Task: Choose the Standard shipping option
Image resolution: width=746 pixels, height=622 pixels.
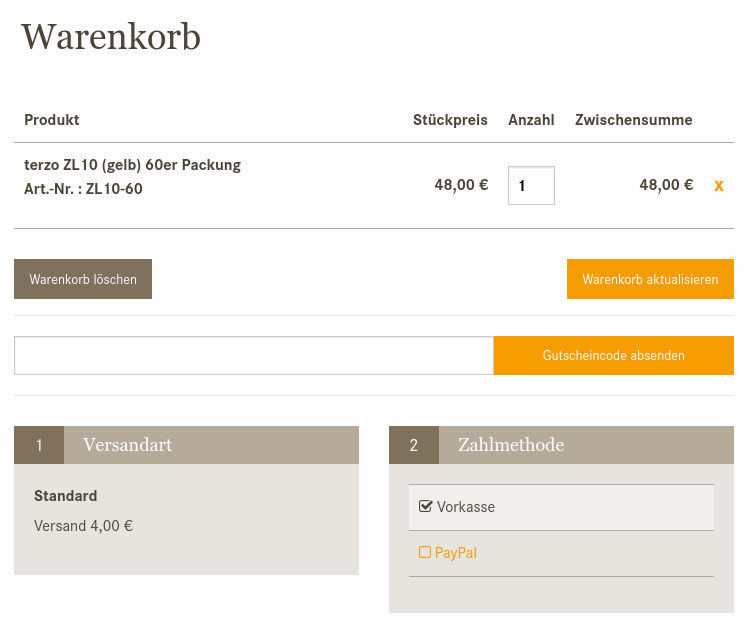Action: tap(66, 496)
